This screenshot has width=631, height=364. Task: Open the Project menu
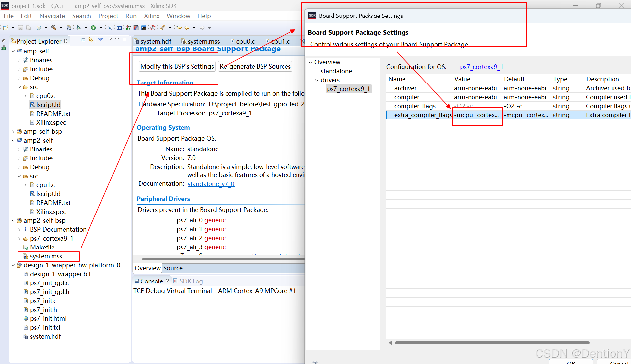[108, 16]
